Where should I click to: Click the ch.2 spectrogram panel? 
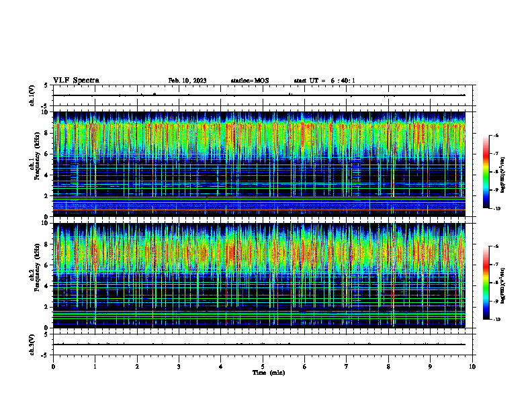tap(259, 275)
